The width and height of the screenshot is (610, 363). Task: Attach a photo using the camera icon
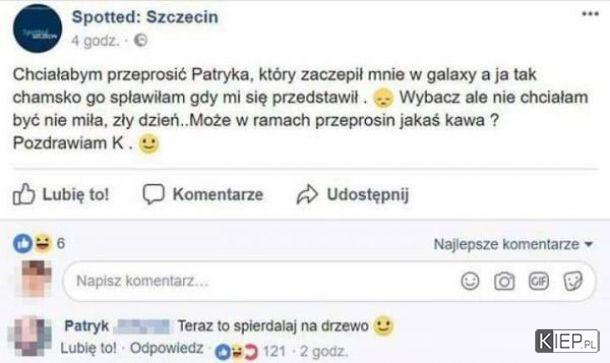point(504,281)
